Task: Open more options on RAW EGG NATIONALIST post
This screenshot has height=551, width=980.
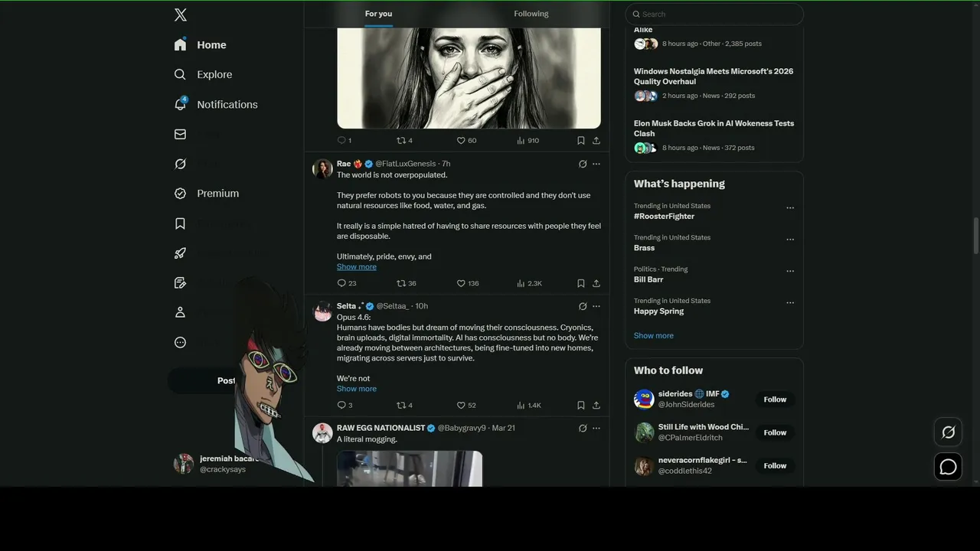Action: tap(596, 428)
